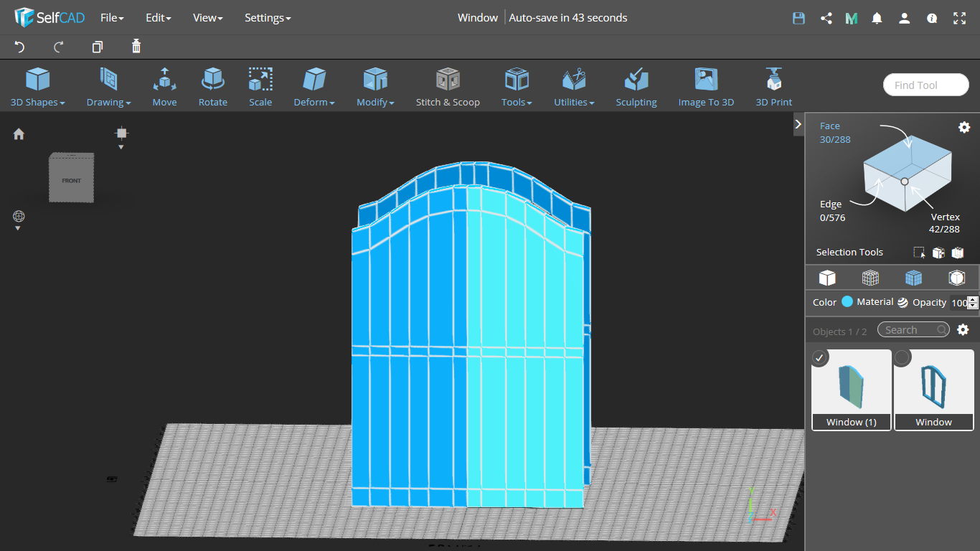Uncheck the Window (1) object checkbox
The image size is (980, 551).
[x=820, y=357]
